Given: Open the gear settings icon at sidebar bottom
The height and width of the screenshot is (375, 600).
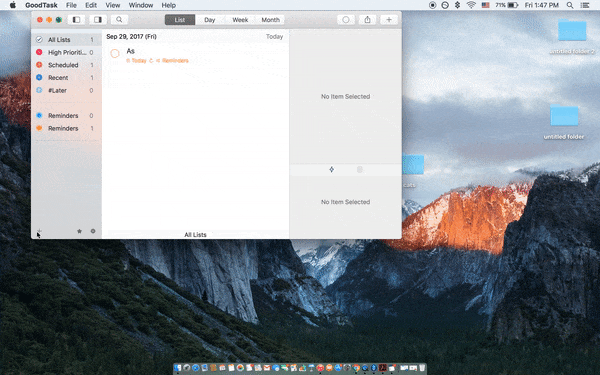Looking at the screenshot, I should coord(93,231).
